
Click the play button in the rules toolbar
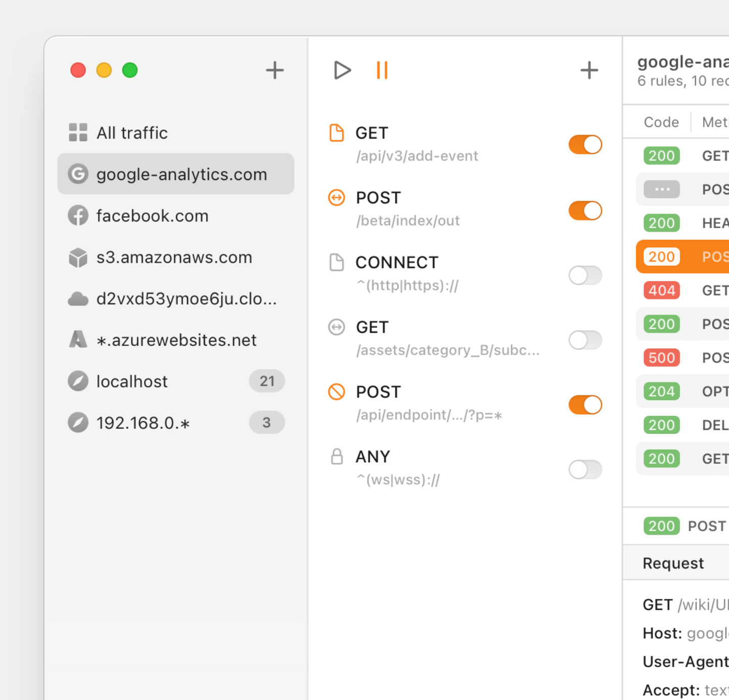tap(342, 70)
